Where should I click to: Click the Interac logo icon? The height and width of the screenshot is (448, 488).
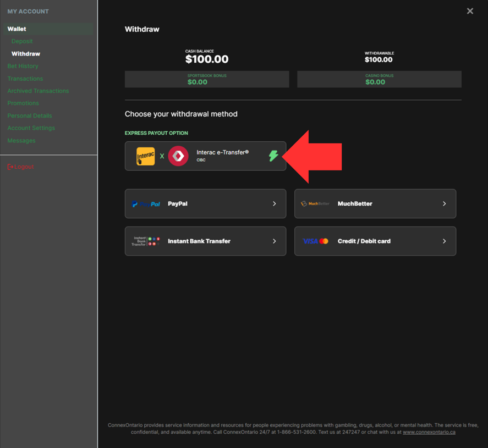146,156
